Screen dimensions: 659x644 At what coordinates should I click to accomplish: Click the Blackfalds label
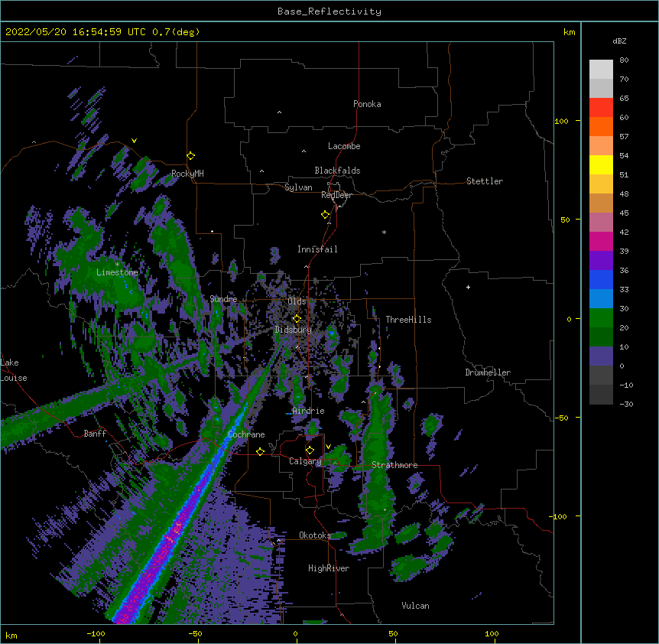tap(337, 171)
